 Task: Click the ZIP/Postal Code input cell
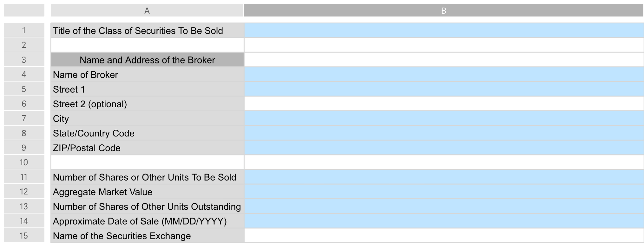(444, 148)
